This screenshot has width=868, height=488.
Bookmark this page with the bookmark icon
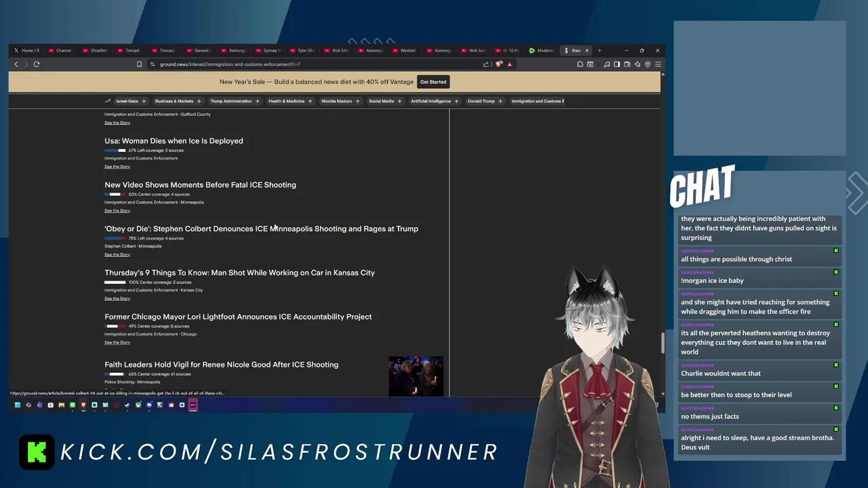[139, 64]
